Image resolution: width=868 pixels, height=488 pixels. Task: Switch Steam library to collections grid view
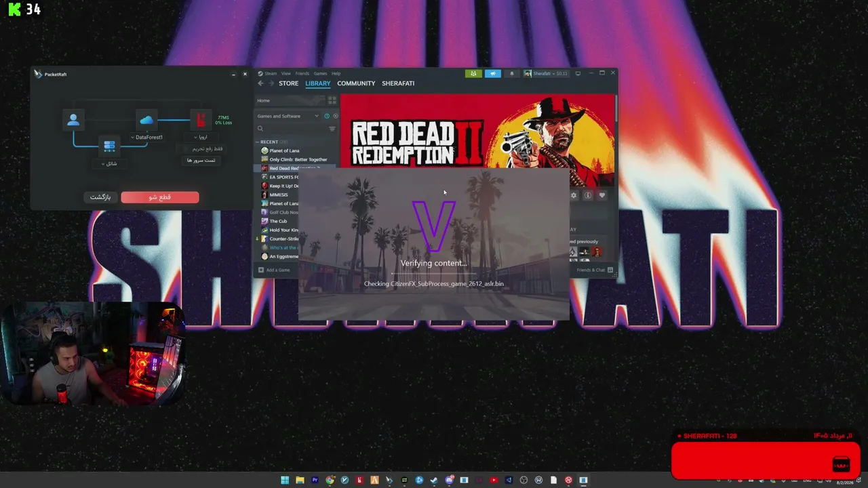[x=332, y=100]
